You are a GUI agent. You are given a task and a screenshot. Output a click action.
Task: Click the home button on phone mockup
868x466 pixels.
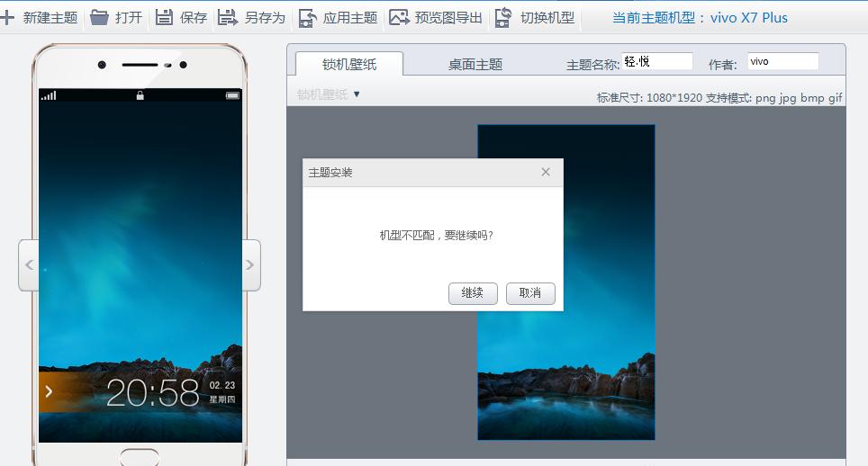140,457
